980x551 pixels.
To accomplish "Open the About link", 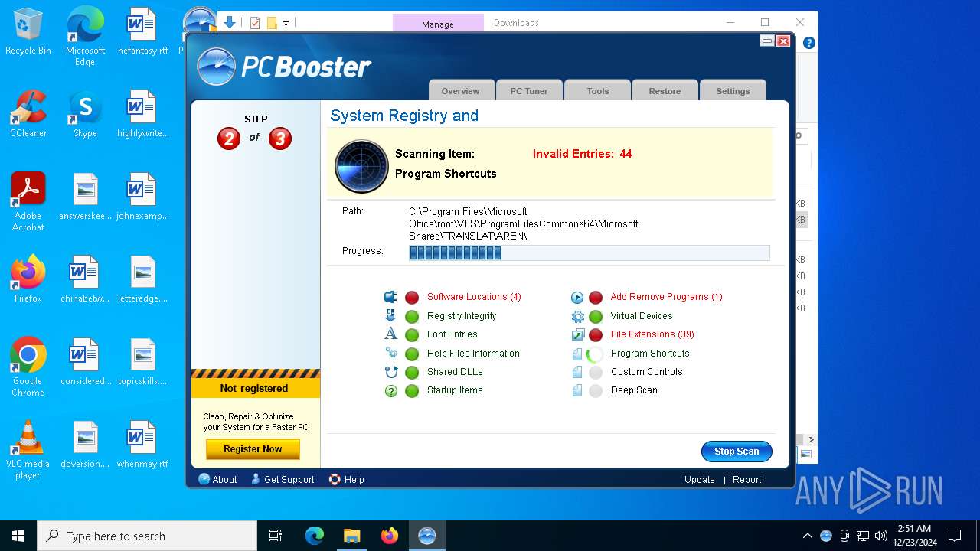I will [x=218, y=479].
